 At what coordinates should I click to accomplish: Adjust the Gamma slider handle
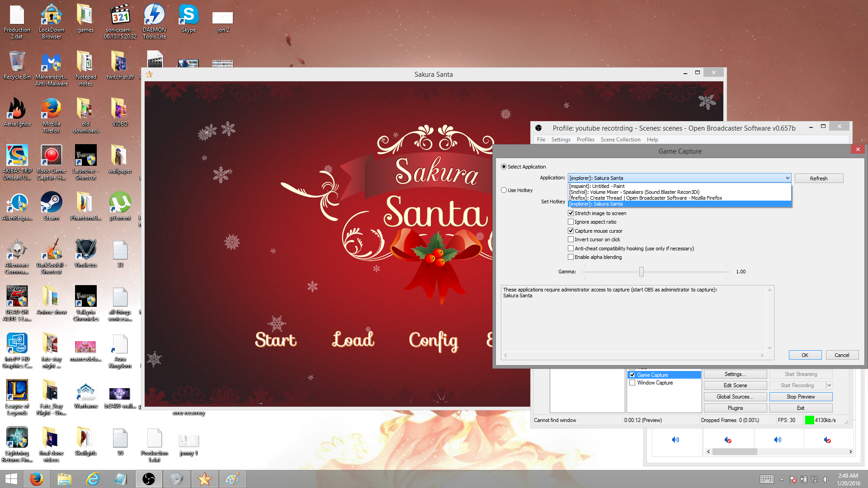[x=641, y=272]
